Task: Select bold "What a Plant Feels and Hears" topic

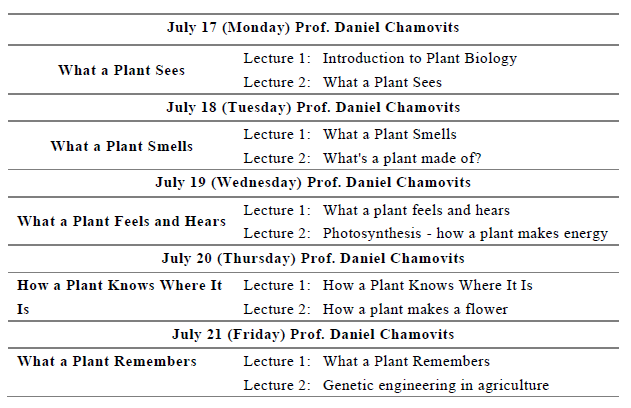Action: [121, 221]
